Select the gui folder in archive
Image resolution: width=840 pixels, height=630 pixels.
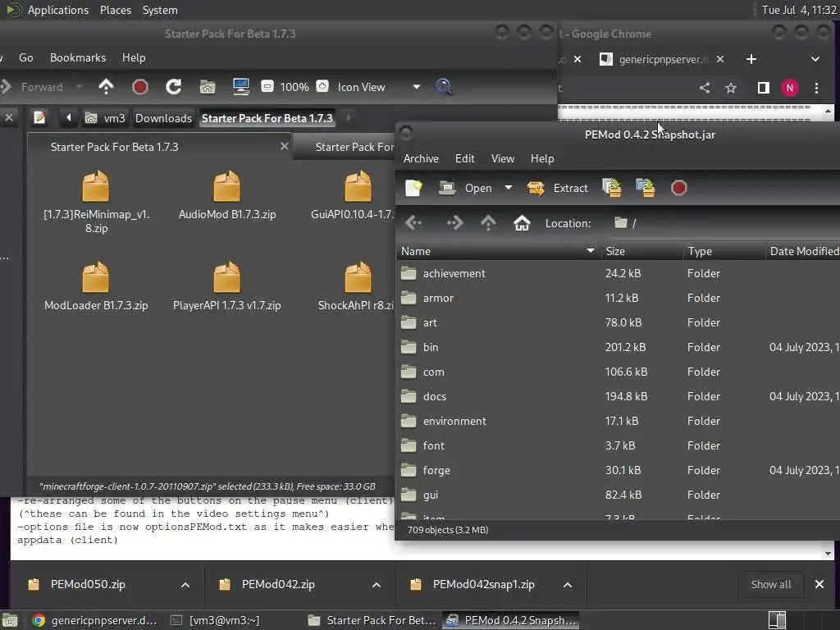[619, 495]
